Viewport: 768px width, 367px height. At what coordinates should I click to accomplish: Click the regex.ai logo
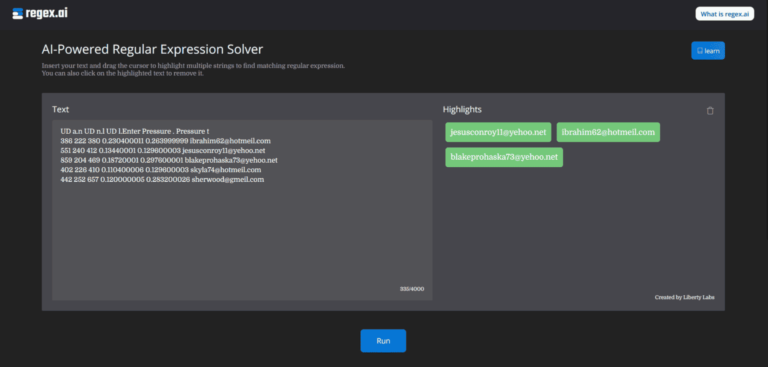pos(40,13)
